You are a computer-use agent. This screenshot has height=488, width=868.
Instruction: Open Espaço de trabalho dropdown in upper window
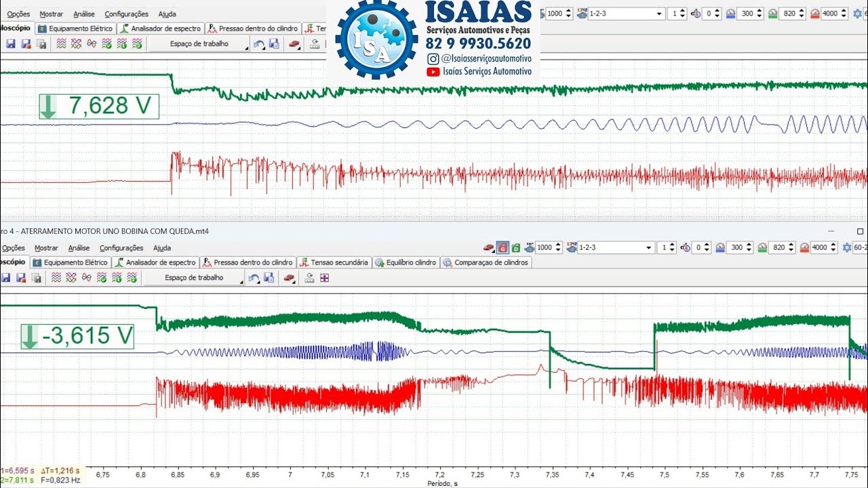click(x=199, y=43)
